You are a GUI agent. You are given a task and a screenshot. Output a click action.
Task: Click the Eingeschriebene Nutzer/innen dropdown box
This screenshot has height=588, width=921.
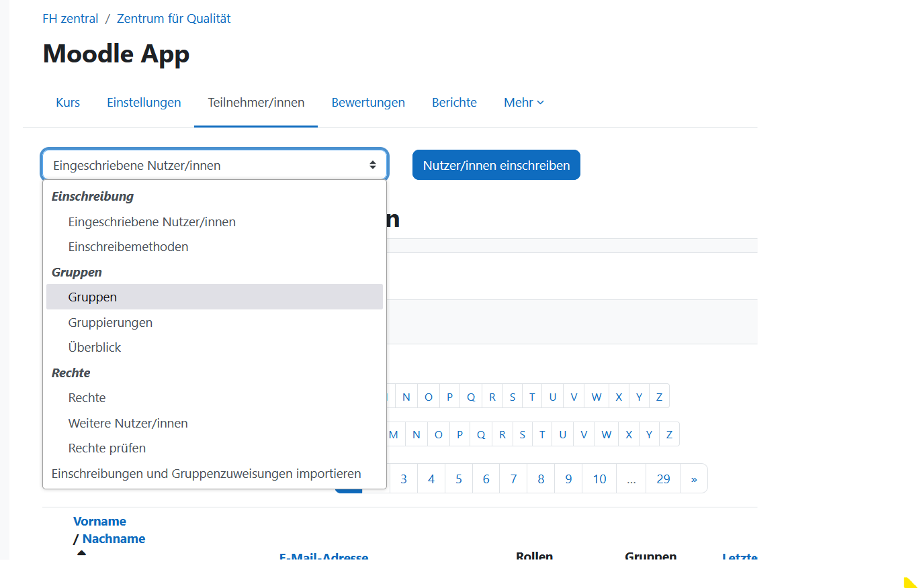tap(214, 165)
